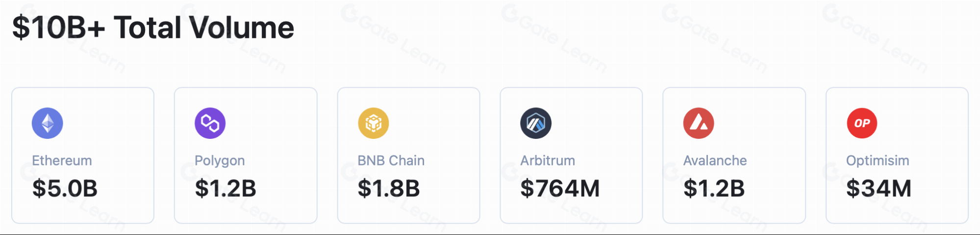980x235 pixels.
Task: Click the $1.2B Polygon volume figure
Action: pos(226,188)
